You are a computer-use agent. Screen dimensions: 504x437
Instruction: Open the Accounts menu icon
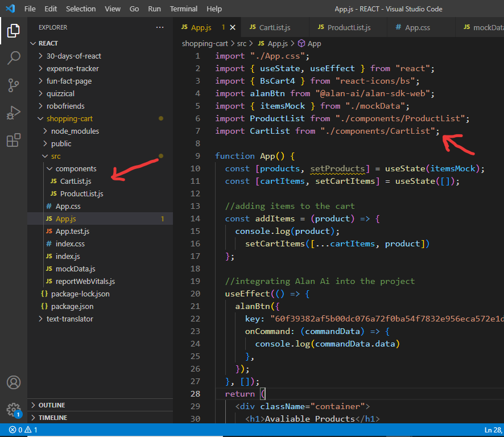point(14,382)
